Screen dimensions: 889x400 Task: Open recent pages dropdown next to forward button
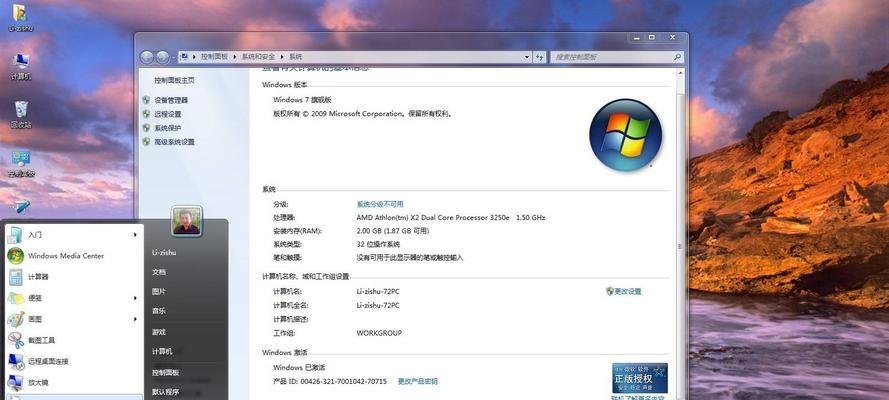point(173,57)
